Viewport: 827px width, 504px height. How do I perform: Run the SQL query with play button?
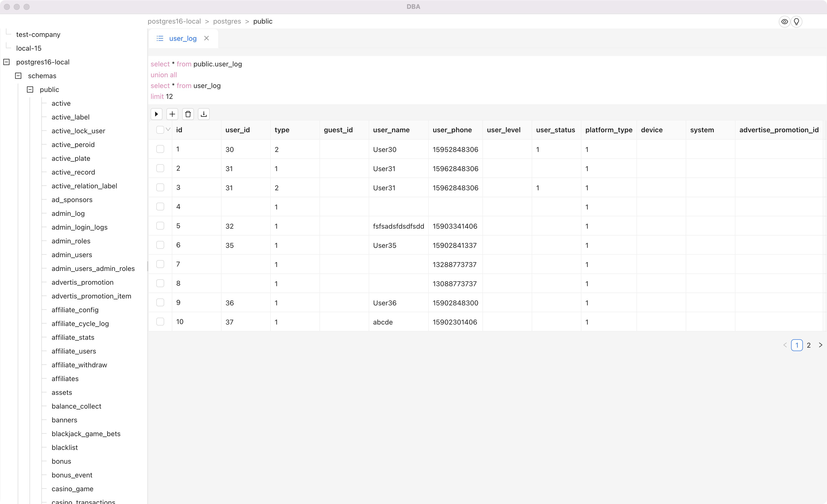(x=156, y=114)
